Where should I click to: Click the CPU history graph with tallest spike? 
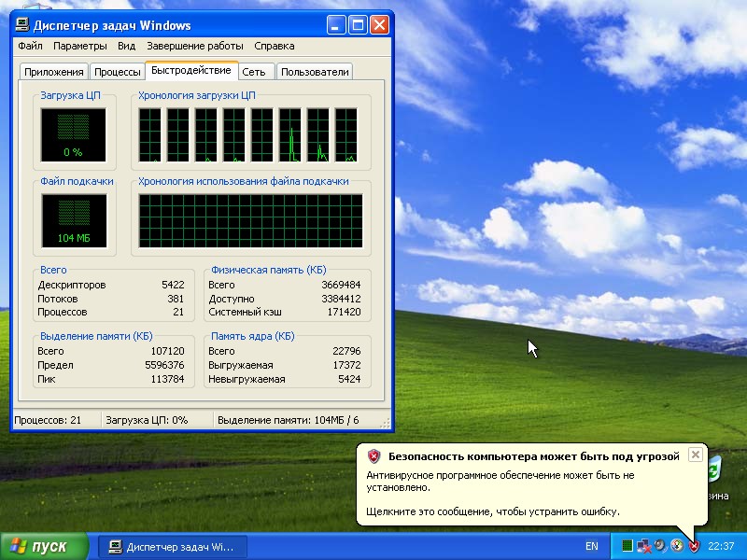(290, 135)
